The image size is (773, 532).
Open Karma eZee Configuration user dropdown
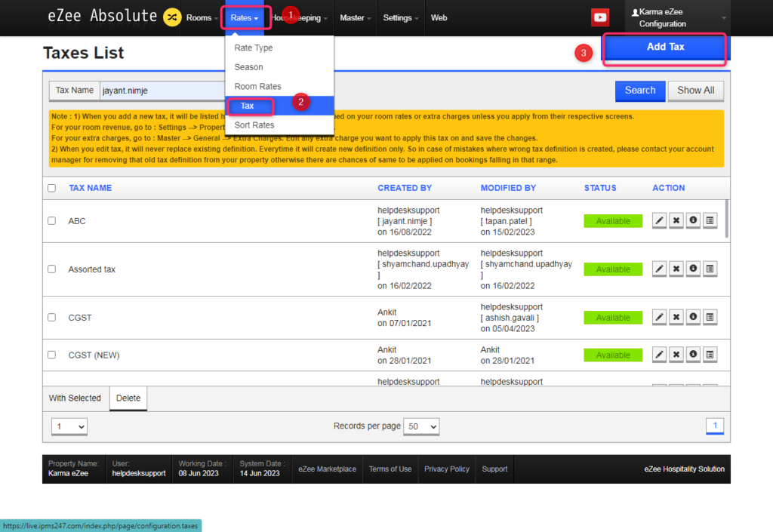pos(678,18)
